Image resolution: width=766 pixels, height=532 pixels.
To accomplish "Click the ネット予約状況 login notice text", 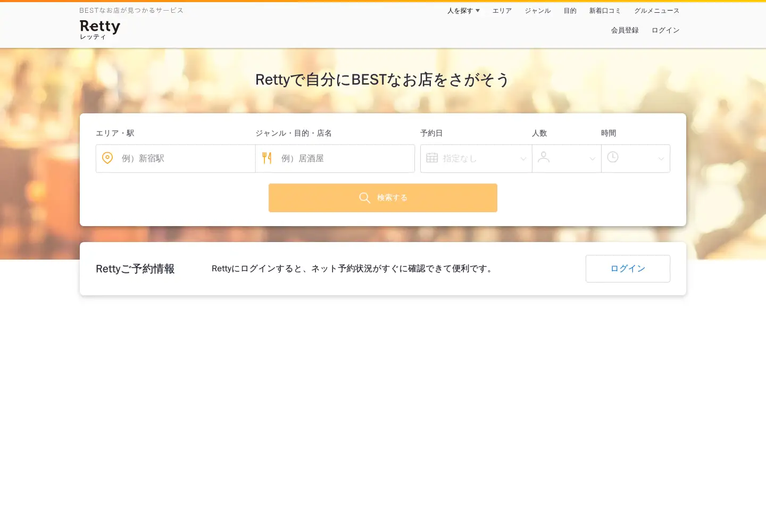I will 353,269.
